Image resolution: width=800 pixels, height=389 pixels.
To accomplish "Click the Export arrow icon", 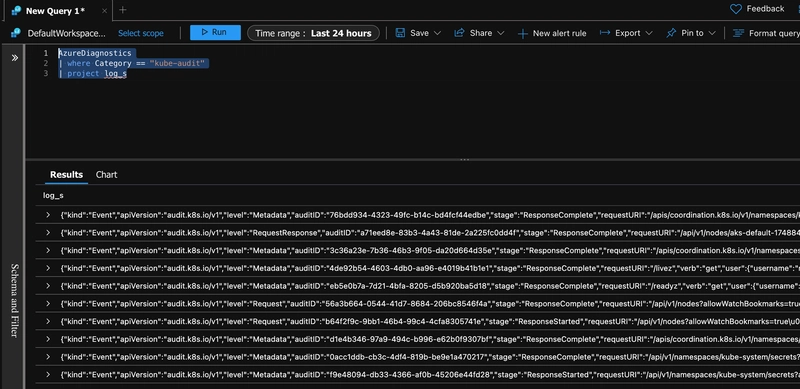I will (x=605, y=33).
